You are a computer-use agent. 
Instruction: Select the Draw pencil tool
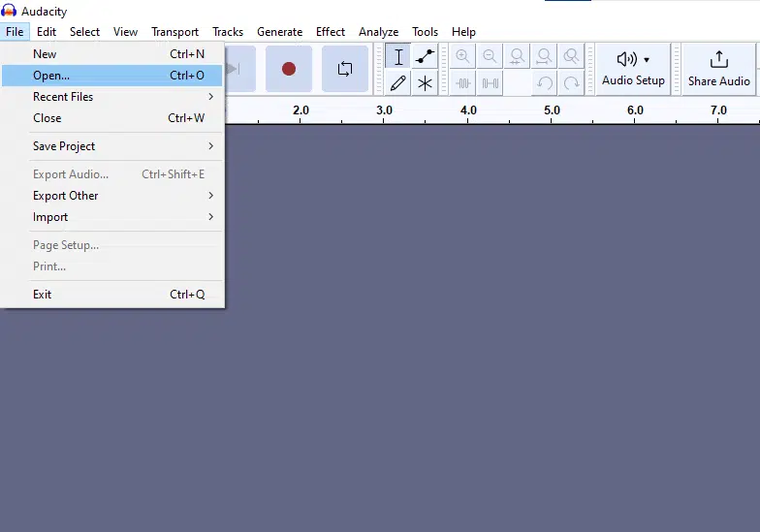click(x=398, y=83)
